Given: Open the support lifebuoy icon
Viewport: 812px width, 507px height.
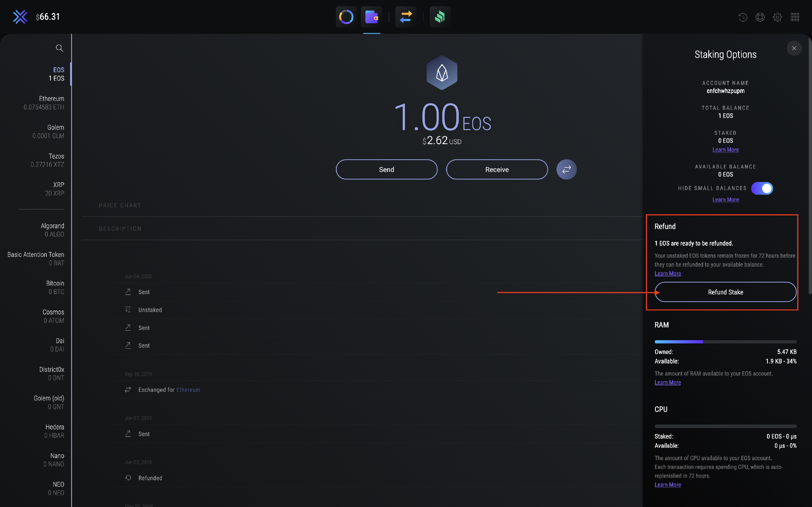Looking at the screenshot, I should click(x=760, y=17).
